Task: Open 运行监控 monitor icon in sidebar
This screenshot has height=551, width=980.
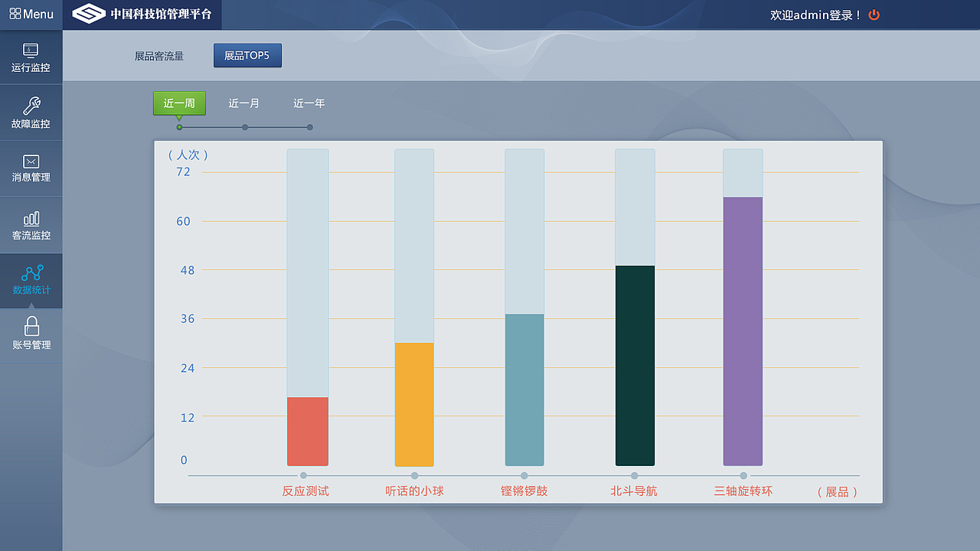Action: click(31, 51)
